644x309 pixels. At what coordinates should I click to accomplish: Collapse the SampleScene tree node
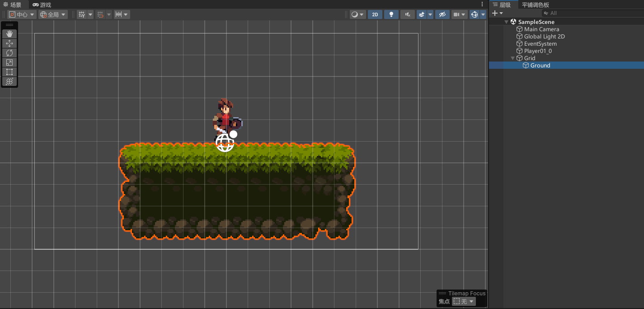506,22
